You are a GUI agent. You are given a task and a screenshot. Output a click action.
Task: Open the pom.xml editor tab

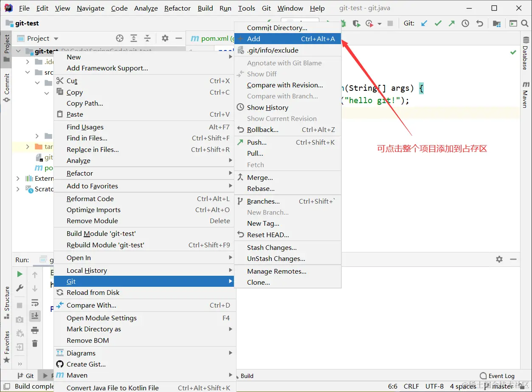coord(210,38)
